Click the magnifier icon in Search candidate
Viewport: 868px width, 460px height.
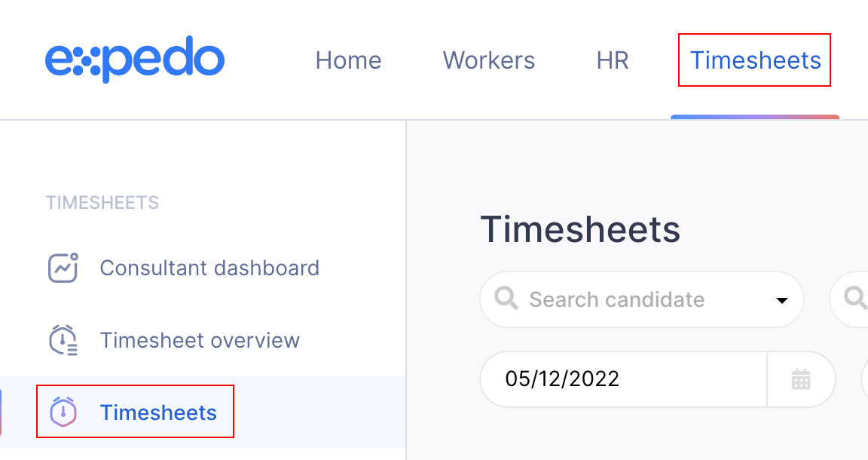coord(506,299)
